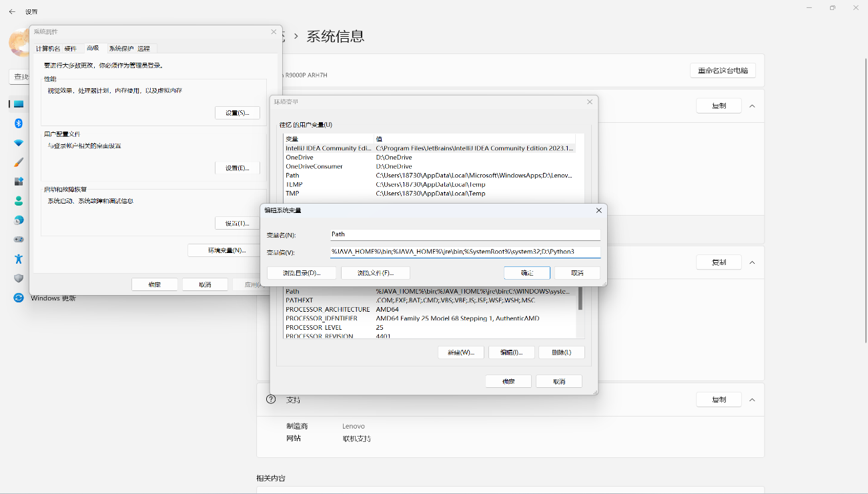This screenshot has width=868, height=494.
Task: Select PROCESSOR_ARCHITECTURE row in system variables
Action: coord(430,309)
